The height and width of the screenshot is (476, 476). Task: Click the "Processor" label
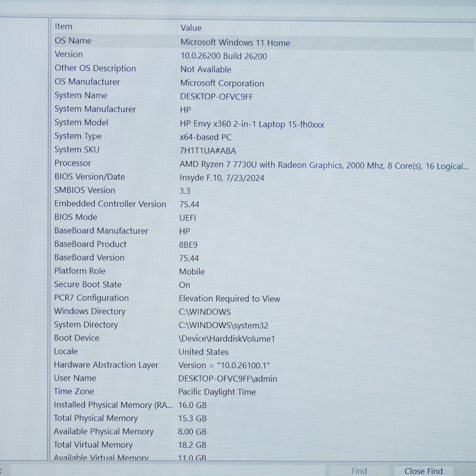(x=73, y=163)
